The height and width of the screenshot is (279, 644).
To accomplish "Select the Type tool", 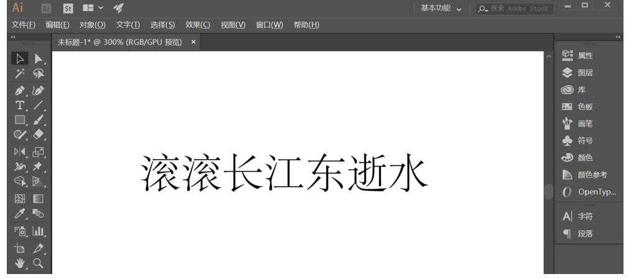I will click(x=20, y=105).
